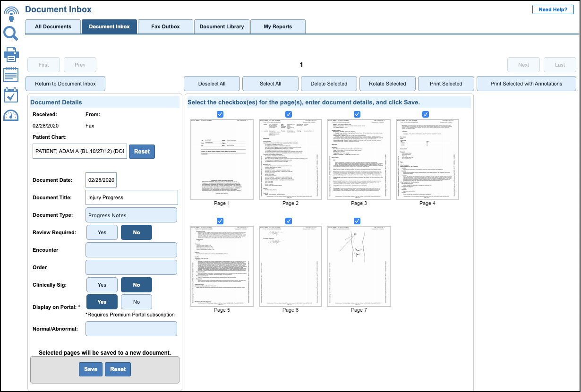Viewport: 581px width, 392px height.
Task: Select the appointments calendar icon in the sidebar
Action: tap(11, 94)
